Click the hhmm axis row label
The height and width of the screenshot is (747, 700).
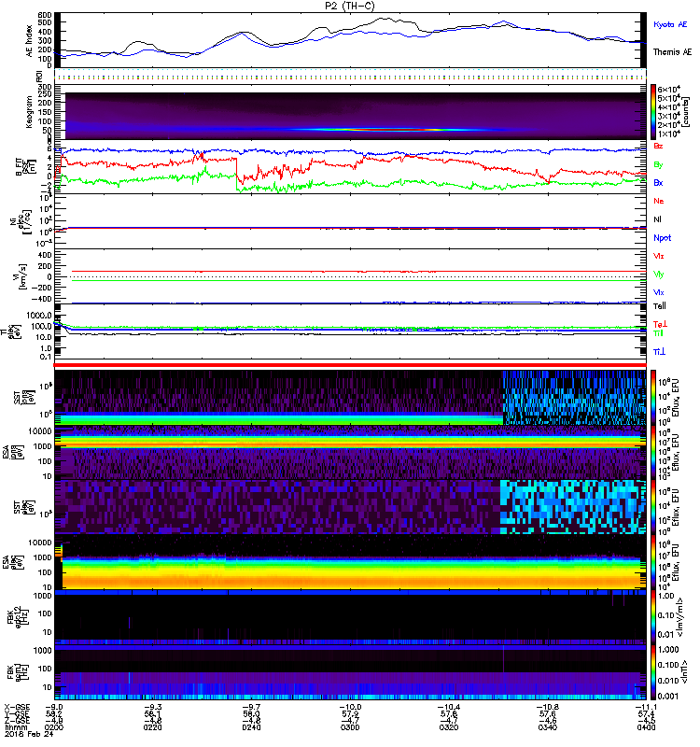click(14, 727)
